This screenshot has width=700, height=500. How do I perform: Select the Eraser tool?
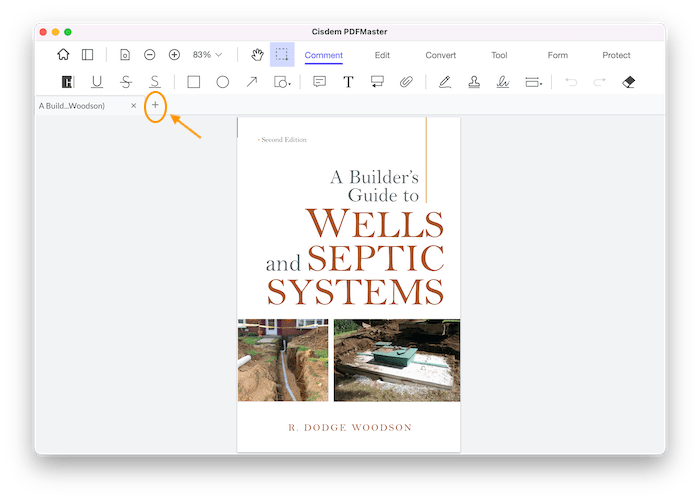(x=629, y=82)
